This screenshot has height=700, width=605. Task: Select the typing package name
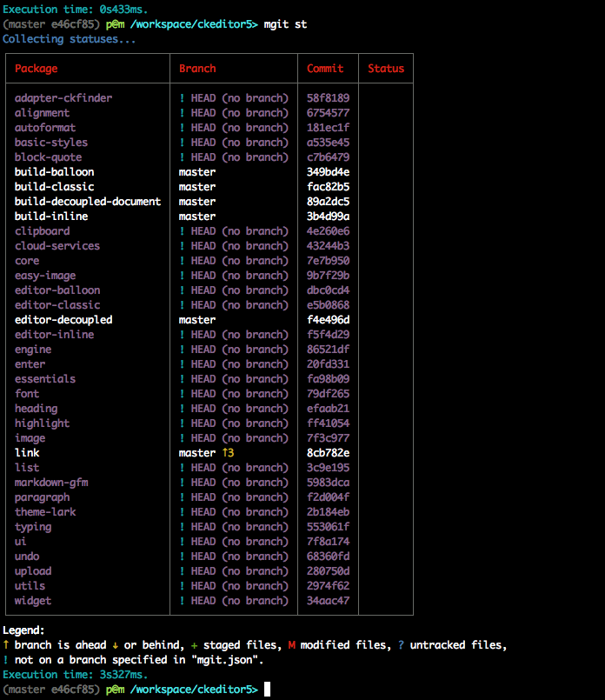33,527
